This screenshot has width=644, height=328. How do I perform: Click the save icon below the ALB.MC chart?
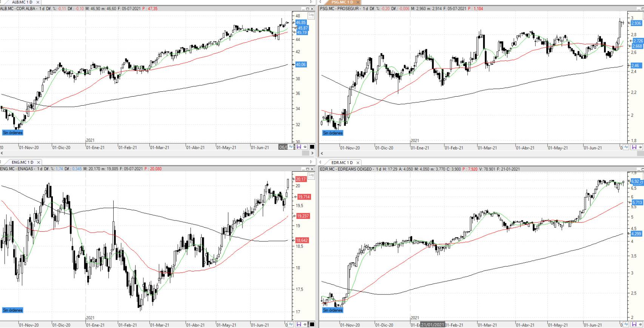pos(299,147)
